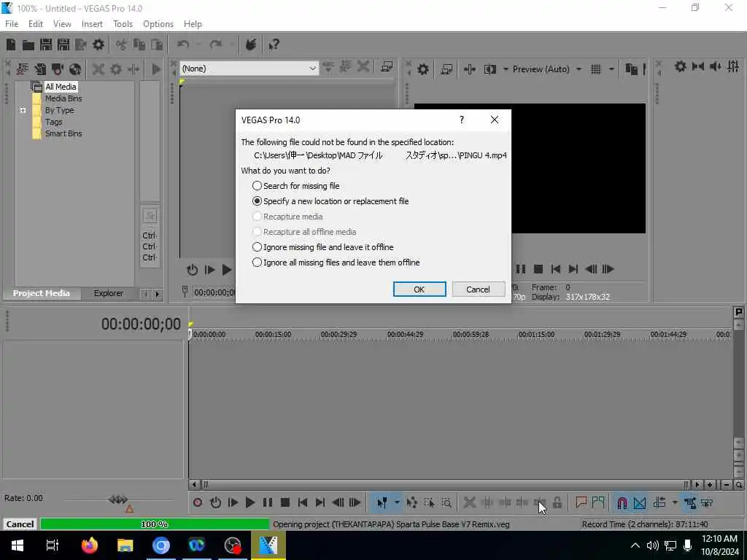Click the Cut scissors icon
Viewport: 747px width, 560px height.
(x=122, y=44)
